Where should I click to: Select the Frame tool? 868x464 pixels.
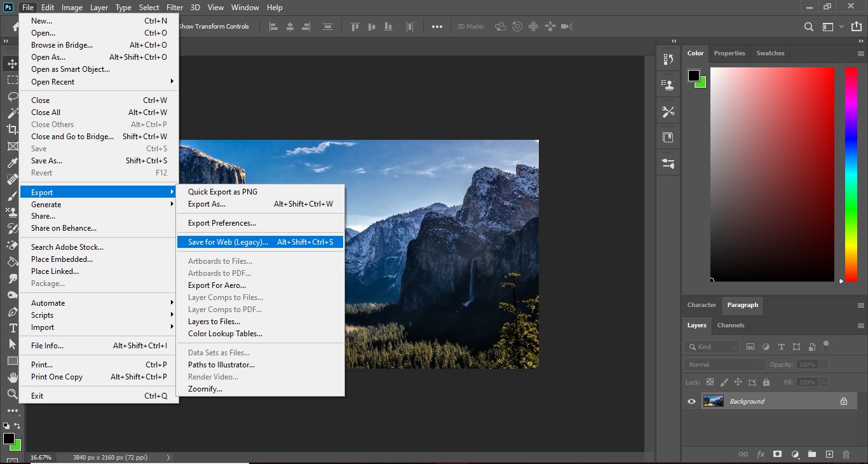[x=12, y=146]
